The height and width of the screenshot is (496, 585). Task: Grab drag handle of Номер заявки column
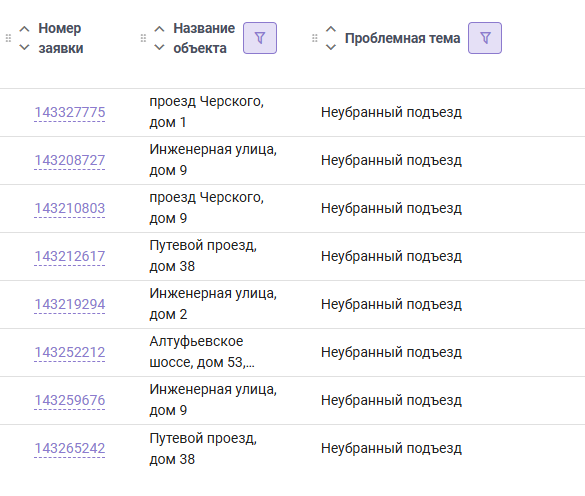pyautogui.click(x=8, y=38)
